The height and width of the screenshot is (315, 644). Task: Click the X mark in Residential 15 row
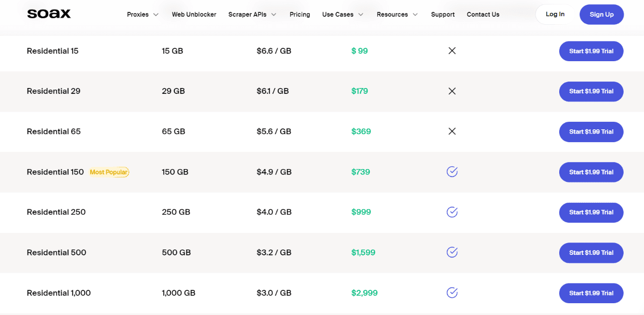(x=452, y=51)
